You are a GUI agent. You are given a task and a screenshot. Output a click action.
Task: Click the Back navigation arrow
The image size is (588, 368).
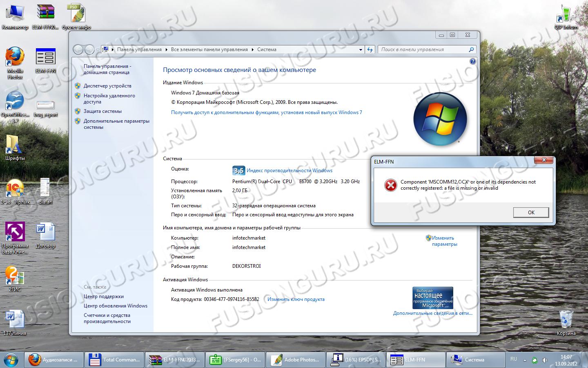[78, 49]
